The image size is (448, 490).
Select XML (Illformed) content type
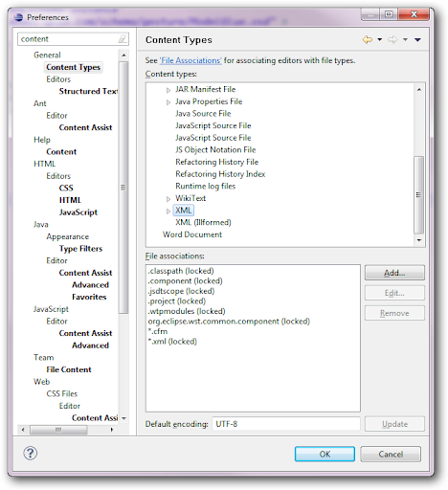203,223
